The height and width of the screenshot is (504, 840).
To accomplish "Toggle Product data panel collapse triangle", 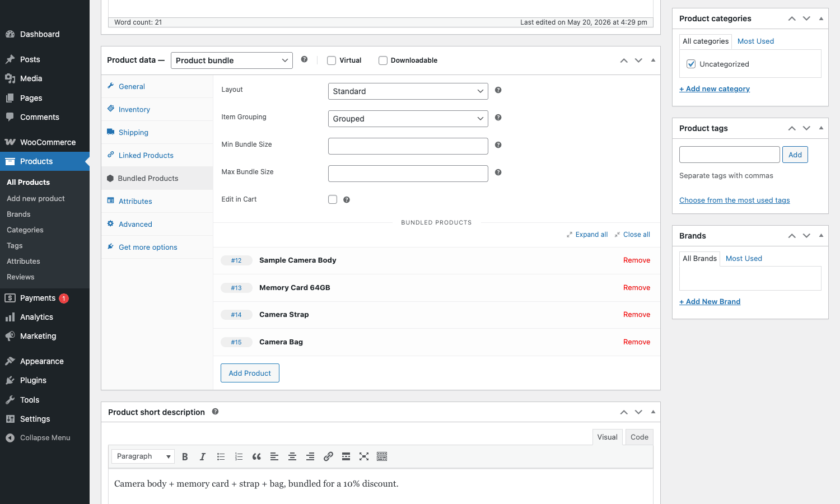I will (x=653, y=60).
